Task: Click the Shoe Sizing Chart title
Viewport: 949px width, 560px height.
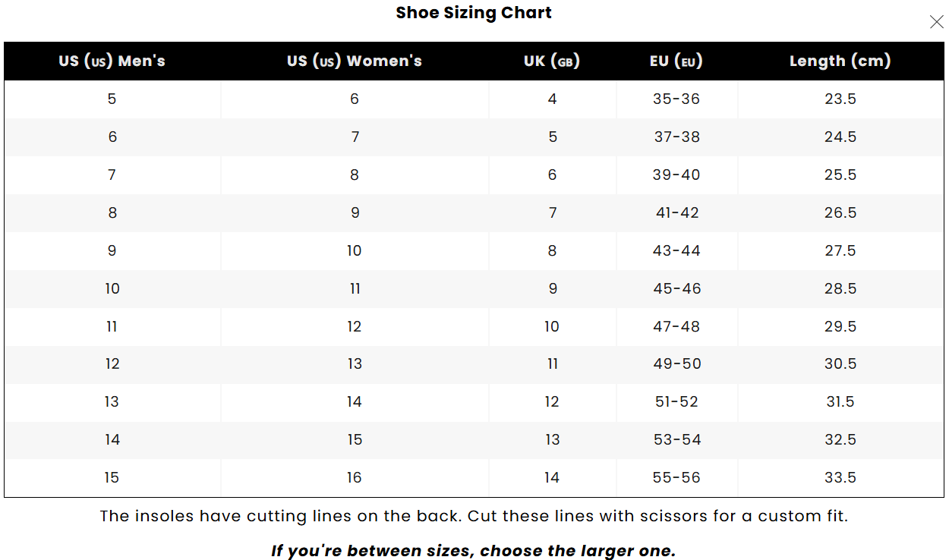Action: [x=474, y=13]
